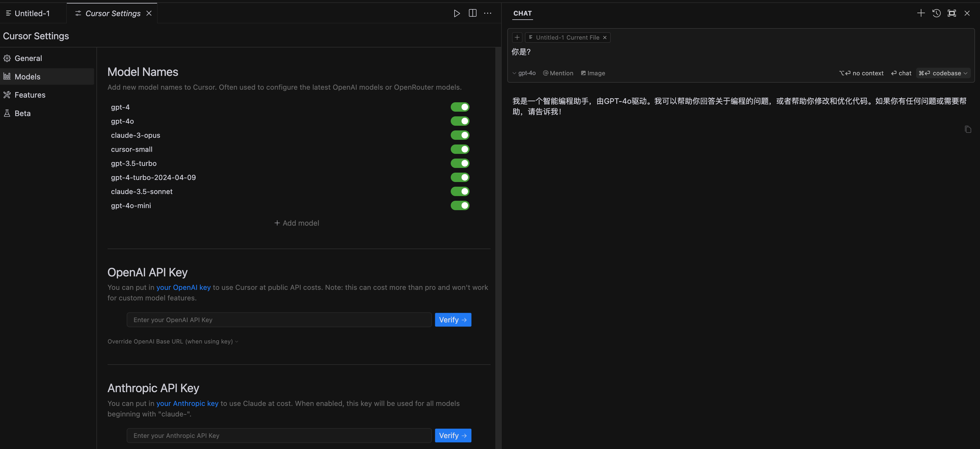Select the Cursor Settings tab
Image resolution: width=980 pixels, height=449 pixels.
tap(113, 13)
